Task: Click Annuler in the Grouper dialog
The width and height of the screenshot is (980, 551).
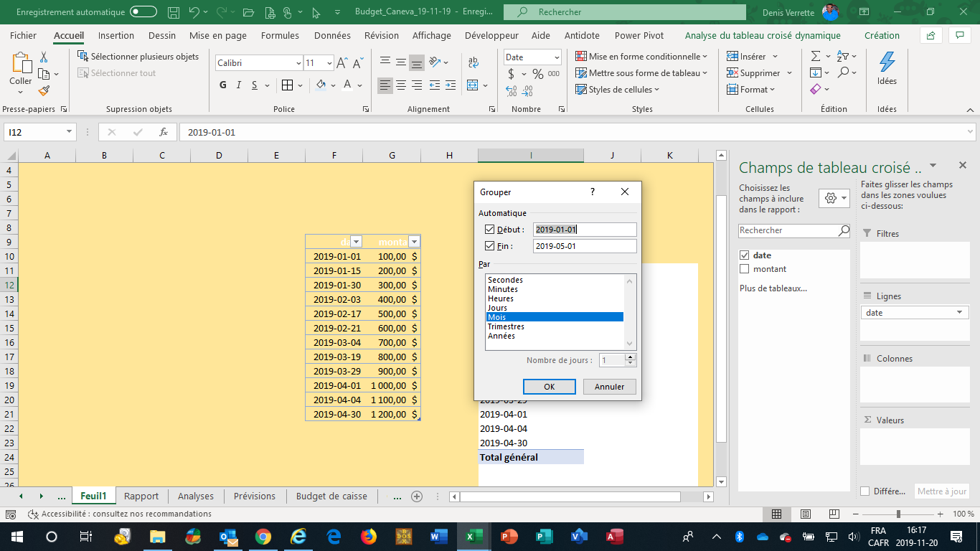Action: (609, 387)
